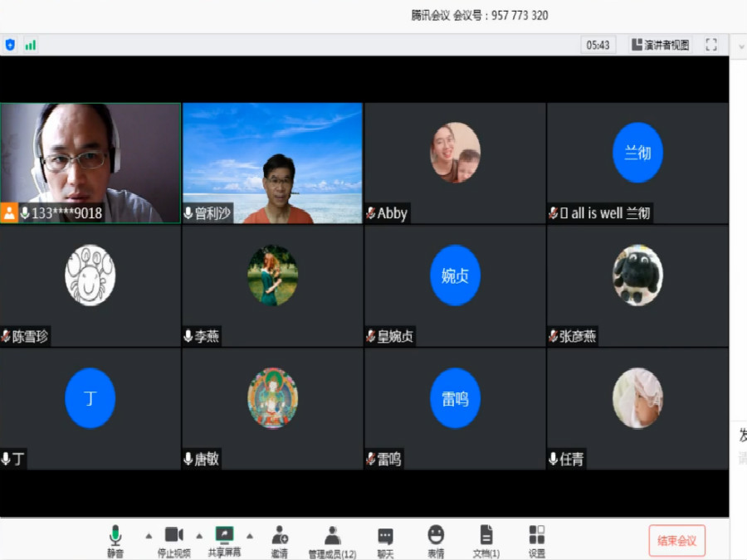
Task: Open 设置 settings from toolbar
Action: pos(537,540)
